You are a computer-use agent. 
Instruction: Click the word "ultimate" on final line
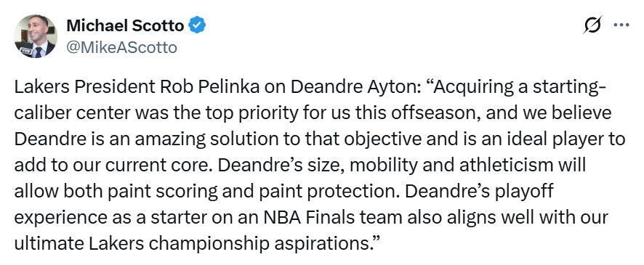pos(49,242)
